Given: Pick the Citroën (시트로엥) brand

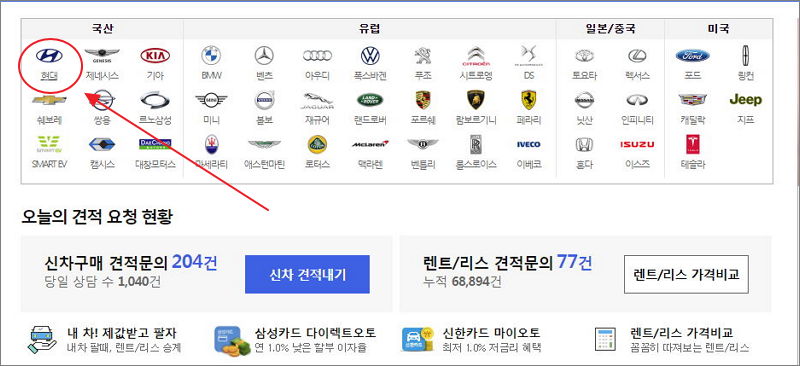Looking at the screenshot, I should coord(476,56).
